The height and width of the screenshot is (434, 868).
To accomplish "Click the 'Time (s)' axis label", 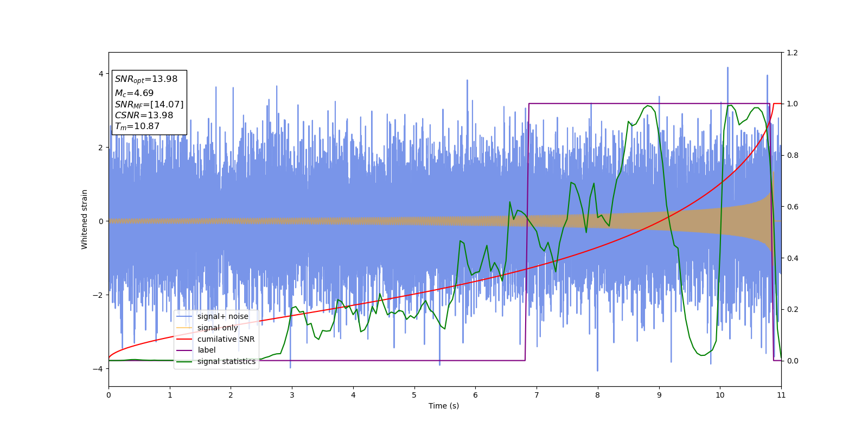I will (x=444, y=406).
